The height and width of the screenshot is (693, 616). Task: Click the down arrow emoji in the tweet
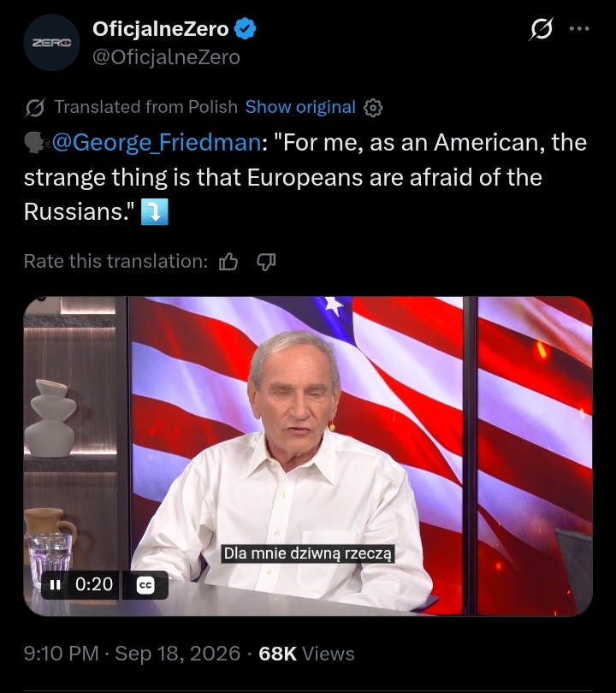(154, 212)
